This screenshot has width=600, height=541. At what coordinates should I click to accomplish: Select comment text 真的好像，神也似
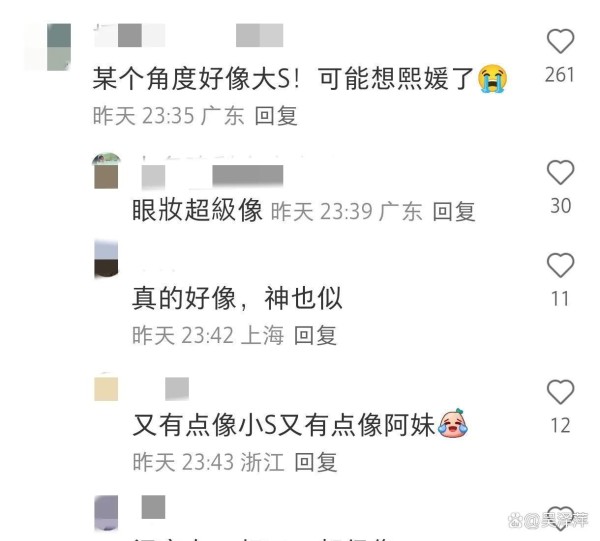[x=237, y=298]
